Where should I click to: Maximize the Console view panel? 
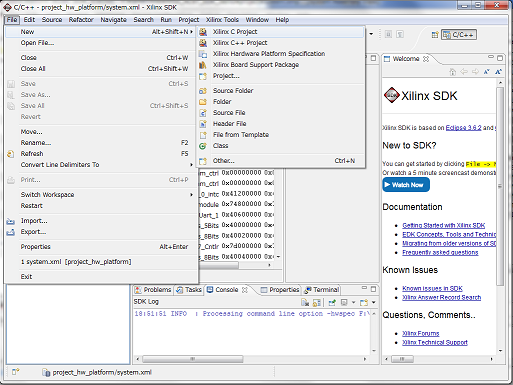[x=373, y=289]
